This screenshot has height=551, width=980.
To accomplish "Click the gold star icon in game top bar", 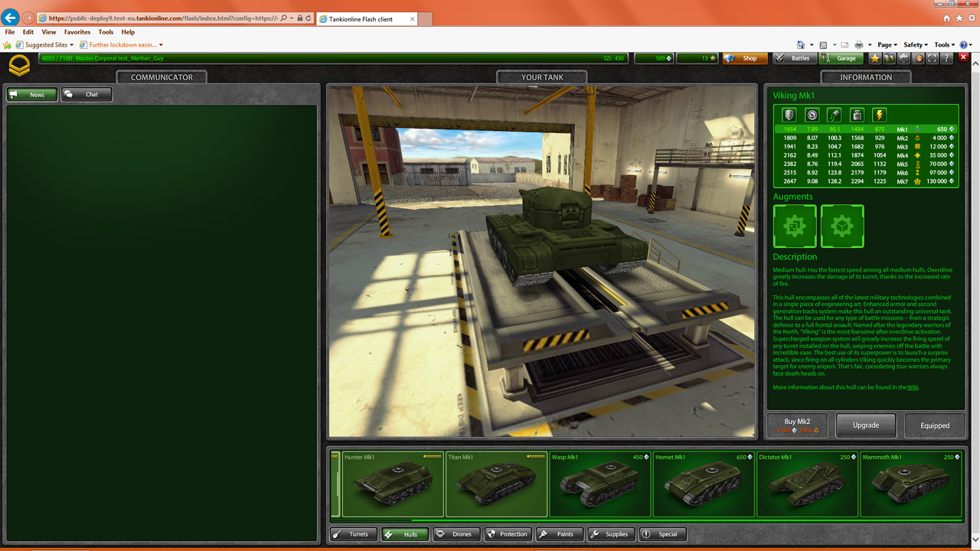I will (875, 58).
